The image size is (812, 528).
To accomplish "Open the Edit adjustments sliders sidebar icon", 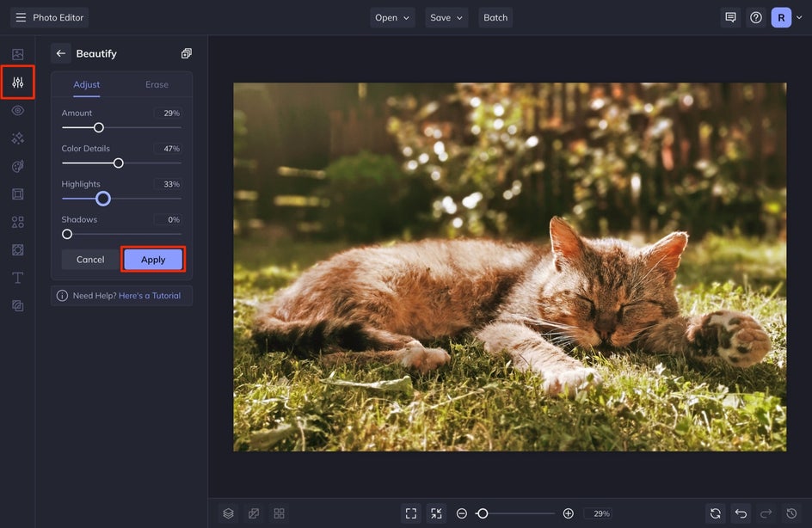I will pyautogui.click(x=17, y=83).
